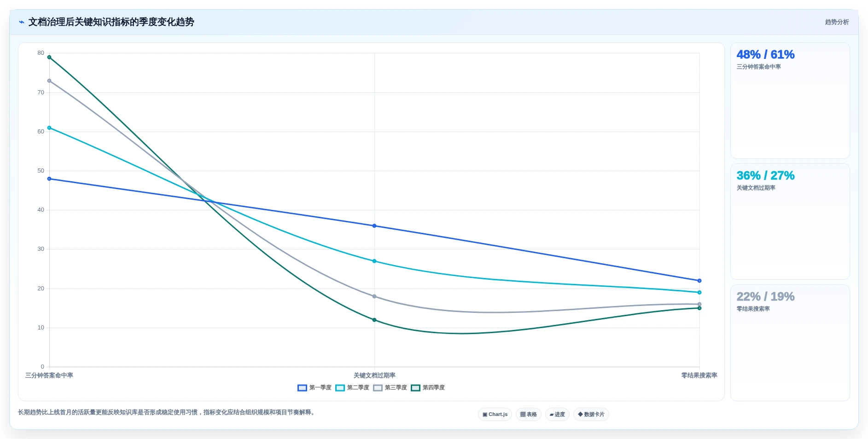
Task: Toggle the 第四季度 legend item
Action: (428, 387)
